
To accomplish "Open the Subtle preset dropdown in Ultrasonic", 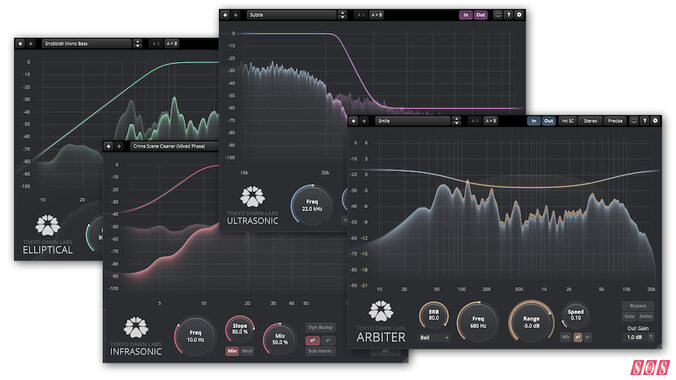I will click(x=292, y=15).
